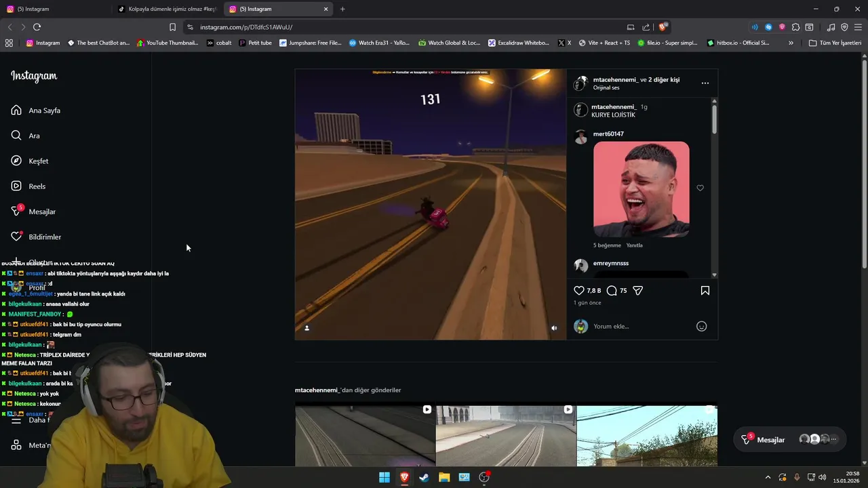This screenshot has height=488, width=868.
Task: Open Ana Sayfa in Instagram sidebar
Action: coord(35,110)
